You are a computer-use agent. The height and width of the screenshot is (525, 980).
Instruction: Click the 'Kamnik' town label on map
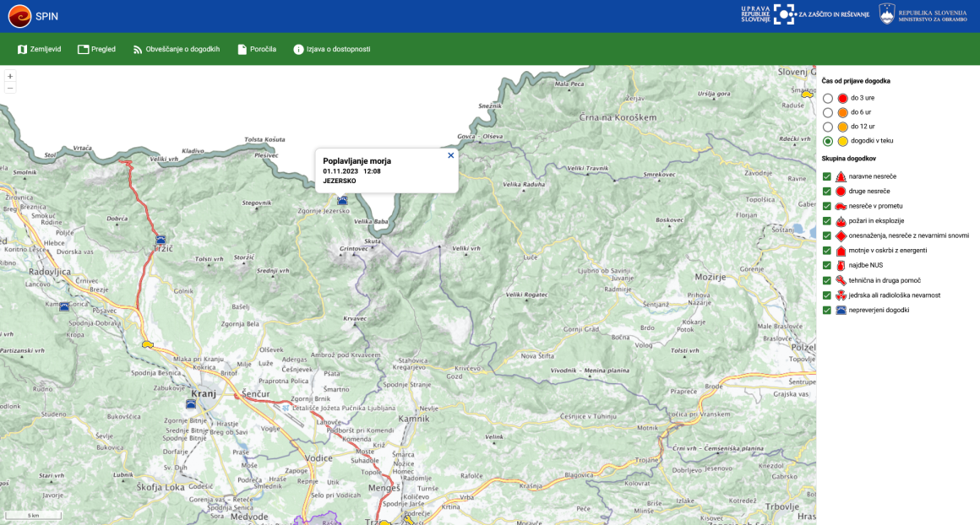(414, 419)
